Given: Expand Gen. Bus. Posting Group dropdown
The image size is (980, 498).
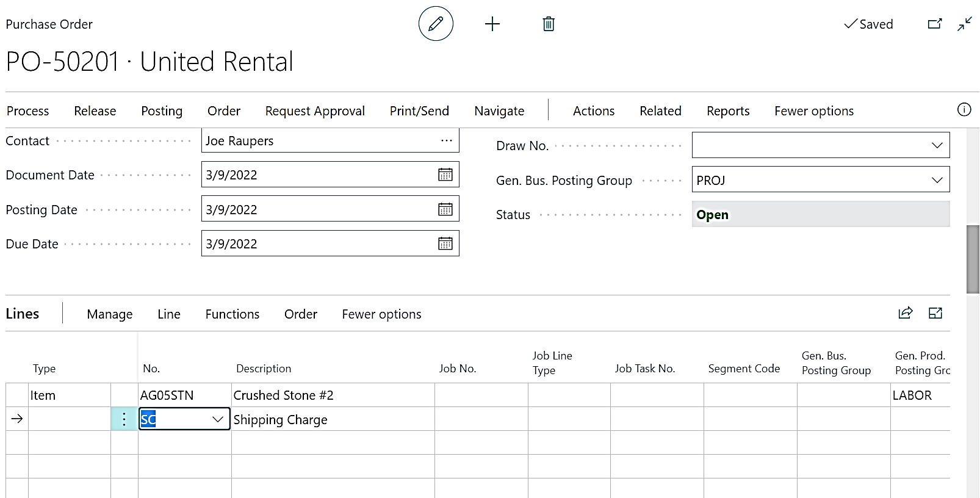Looking at the screenshot, I should pos(937,180).
